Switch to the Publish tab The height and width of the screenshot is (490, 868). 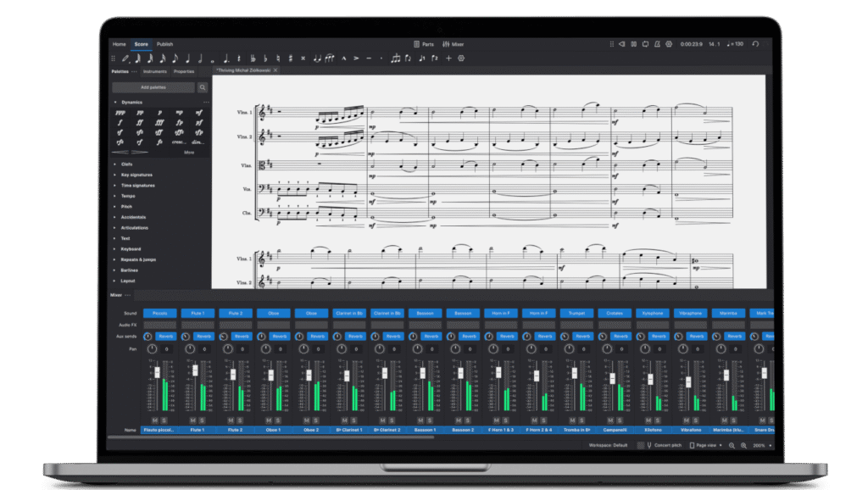click(x=164, y=43)
